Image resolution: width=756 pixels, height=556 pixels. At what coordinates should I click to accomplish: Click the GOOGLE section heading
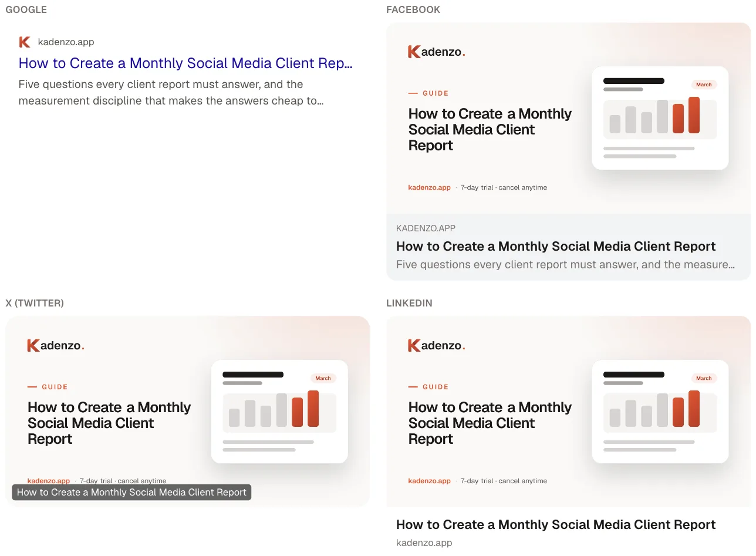(x=26, y=10)
